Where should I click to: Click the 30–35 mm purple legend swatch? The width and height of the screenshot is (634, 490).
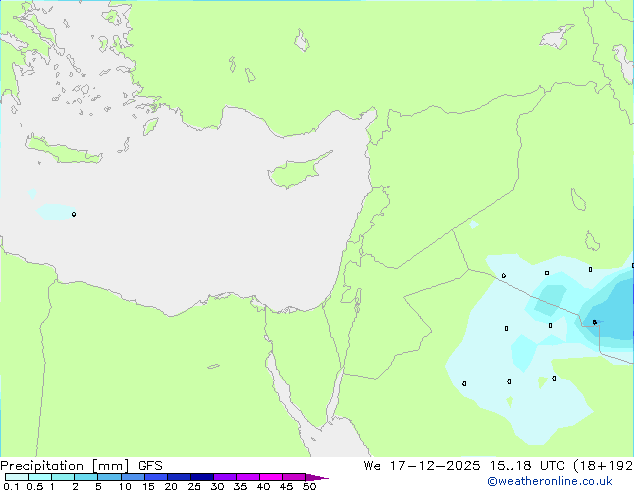[x=224, y=477]
